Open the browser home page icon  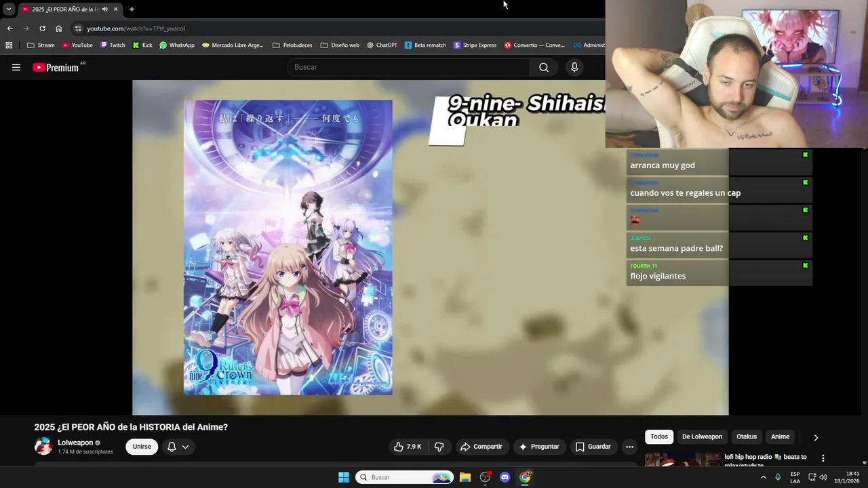(58, 28)
